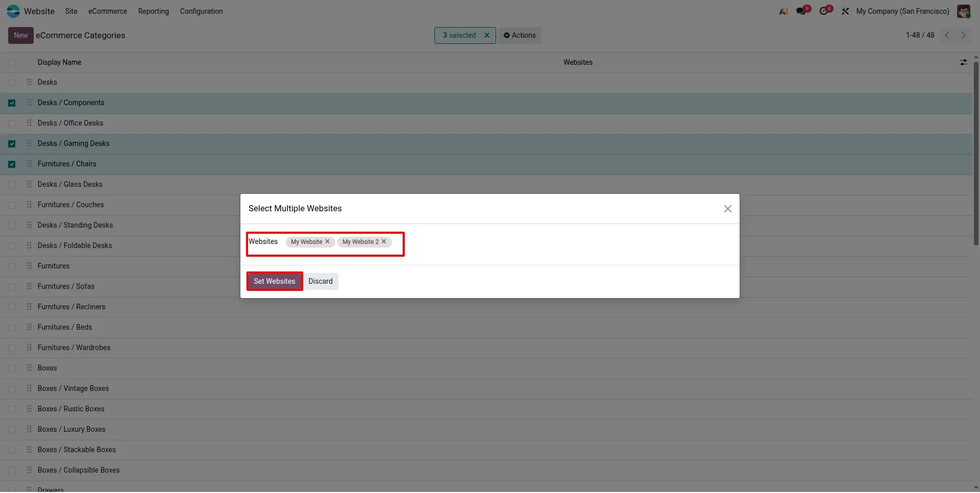Remove the My Website 2 tag
980x493 pixels.
(384, 242)
